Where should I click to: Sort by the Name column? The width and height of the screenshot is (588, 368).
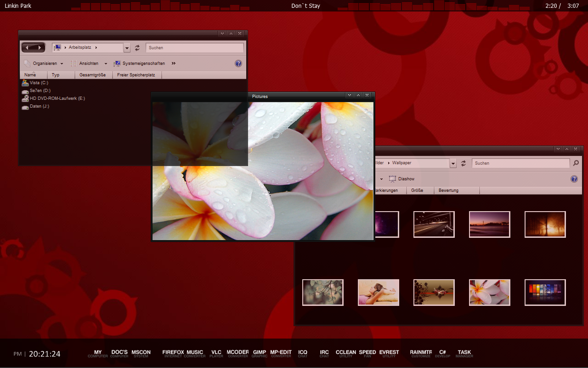(x=34, y=75)
